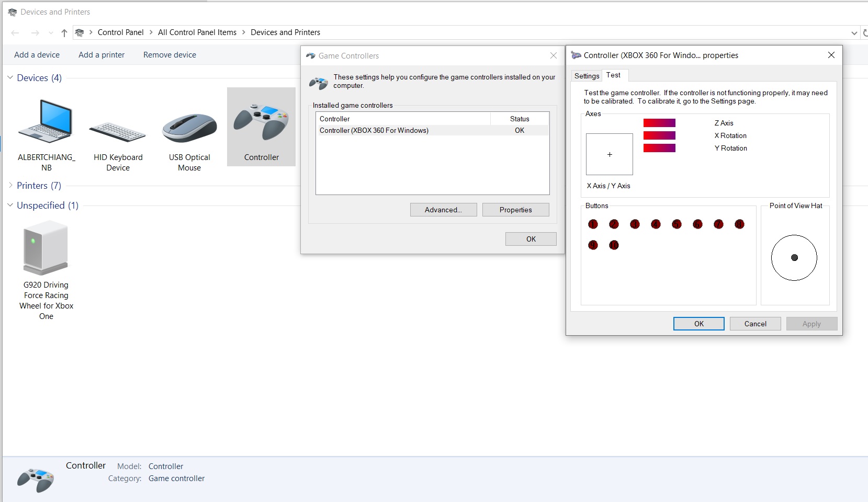Click Remove device in toolbar
Viewport: 868px width, 502px height.
[170, 55]
